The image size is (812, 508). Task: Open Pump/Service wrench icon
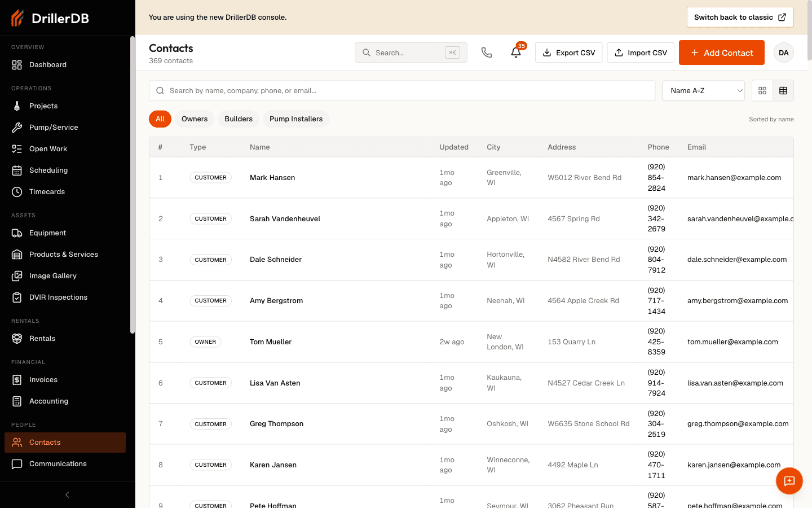pyautogui.click(x=17, y=128)
